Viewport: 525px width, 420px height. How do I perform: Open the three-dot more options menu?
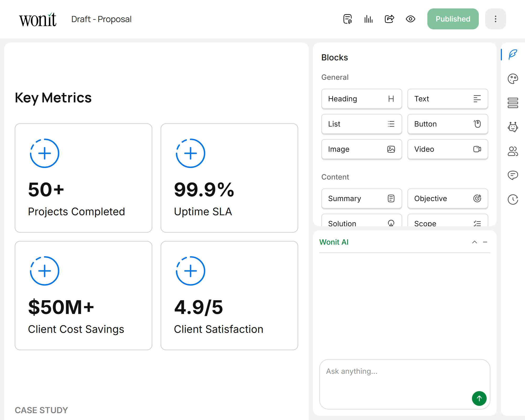click(x=495, y=19)
